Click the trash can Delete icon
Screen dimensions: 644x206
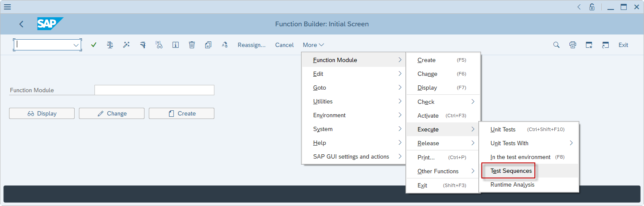192,45
